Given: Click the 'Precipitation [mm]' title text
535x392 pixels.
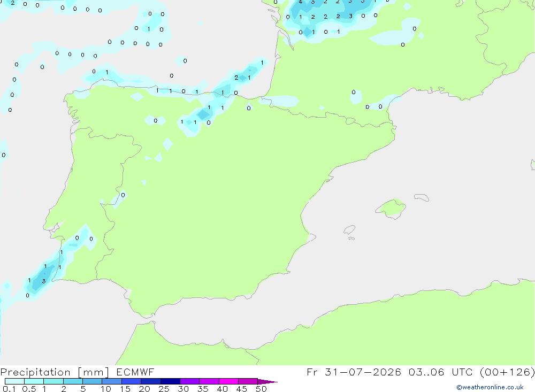Looking at the screenshot, I should point(55,372).
